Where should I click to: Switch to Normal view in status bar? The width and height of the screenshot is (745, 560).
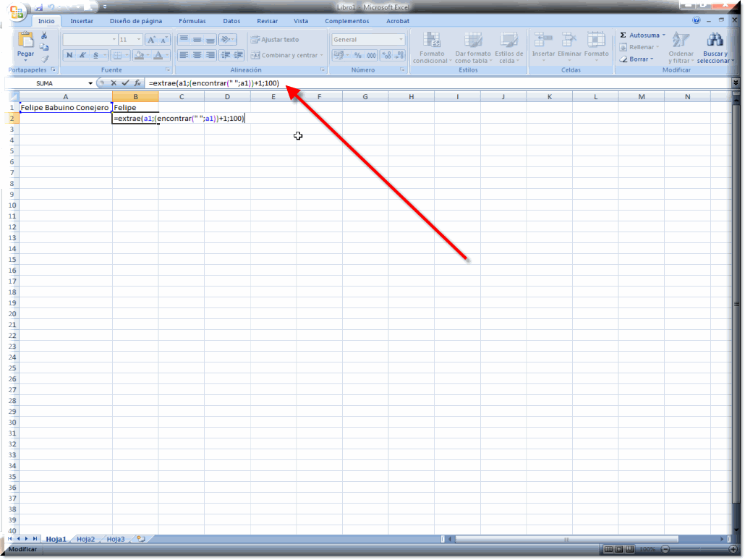pyautogui.click(x=608, y=549)
